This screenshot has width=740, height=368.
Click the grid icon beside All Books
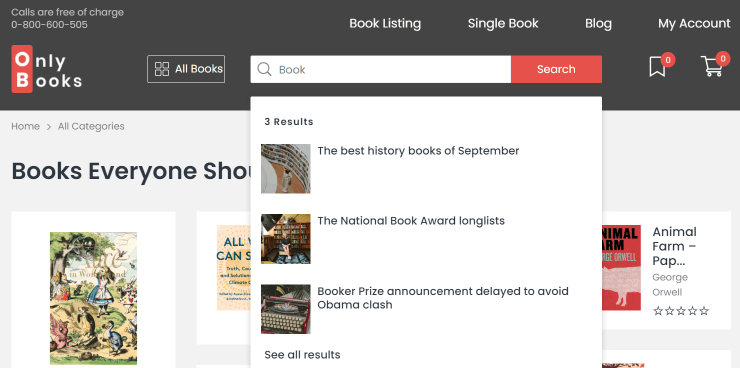pos(162,69)
